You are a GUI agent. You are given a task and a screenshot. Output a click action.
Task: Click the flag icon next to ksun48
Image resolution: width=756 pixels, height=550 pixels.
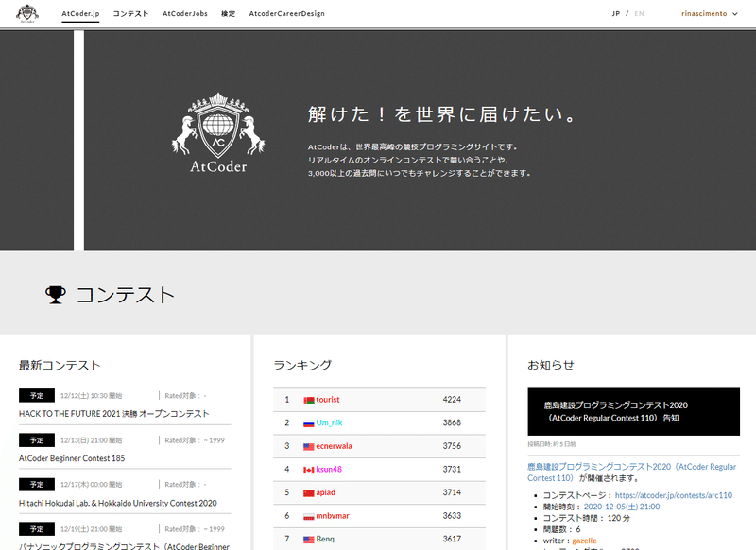[309, 470]
